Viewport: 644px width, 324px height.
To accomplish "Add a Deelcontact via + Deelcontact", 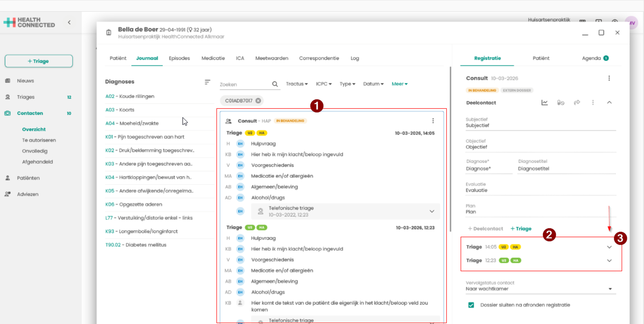I will [x=485, y=229].
